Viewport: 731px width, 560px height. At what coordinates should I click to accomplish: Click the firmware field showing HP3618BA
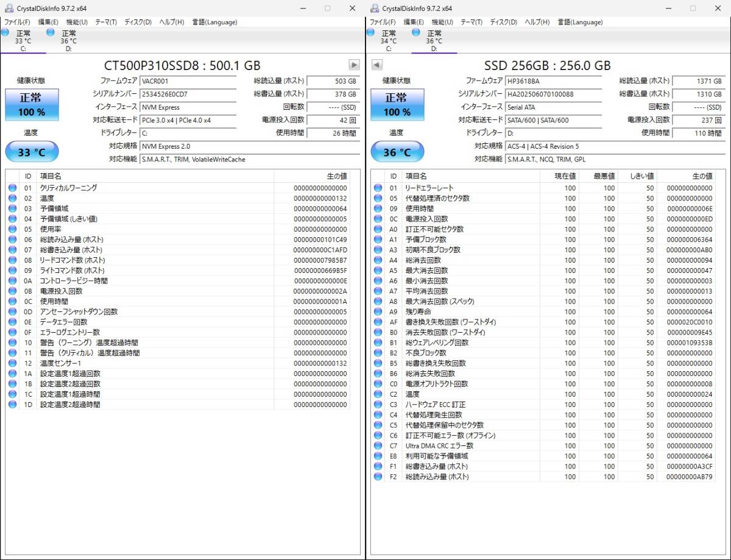click(554, 80)
